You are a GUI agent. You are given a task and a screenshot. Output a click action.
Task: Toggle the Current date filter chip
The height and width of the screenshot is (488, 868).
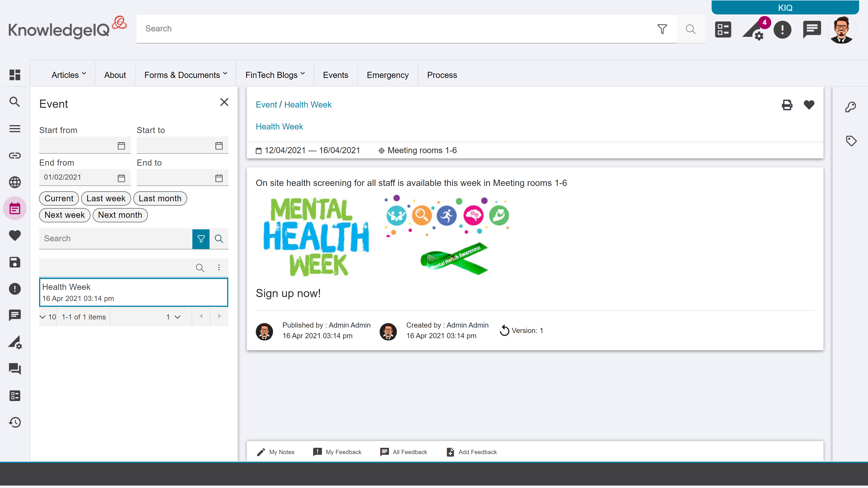[x=59, y=198]
